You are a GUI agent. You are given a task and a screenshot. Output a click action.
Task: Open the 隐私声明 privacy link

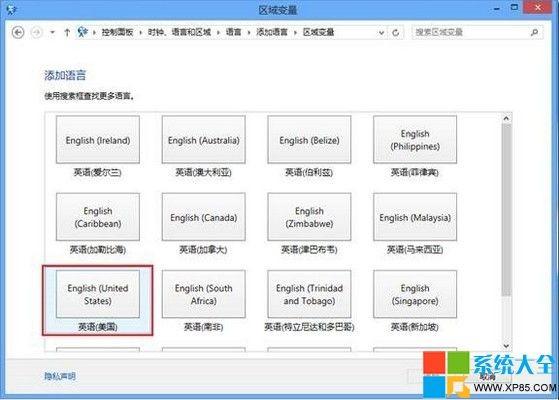[x=60, y=376]
